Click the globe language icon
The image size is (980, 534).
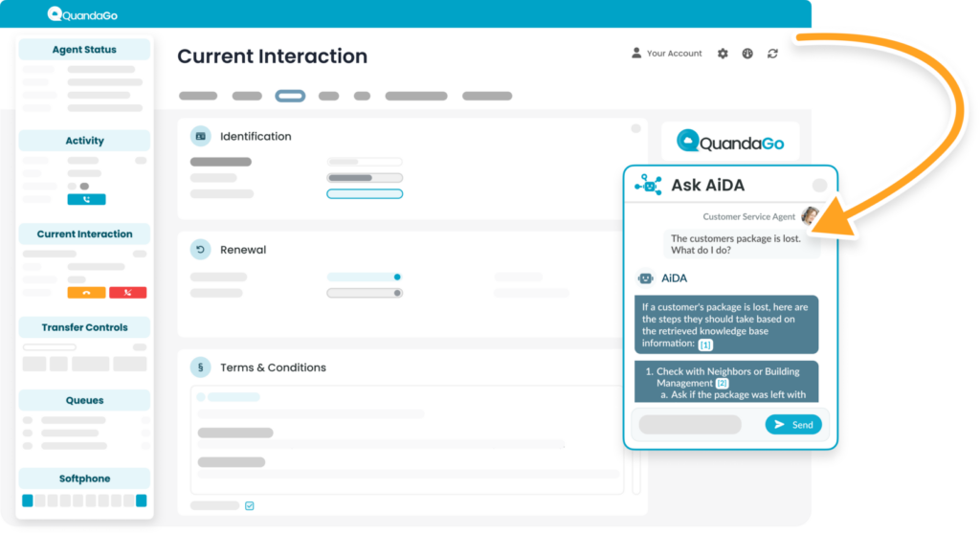pos(747,54)
